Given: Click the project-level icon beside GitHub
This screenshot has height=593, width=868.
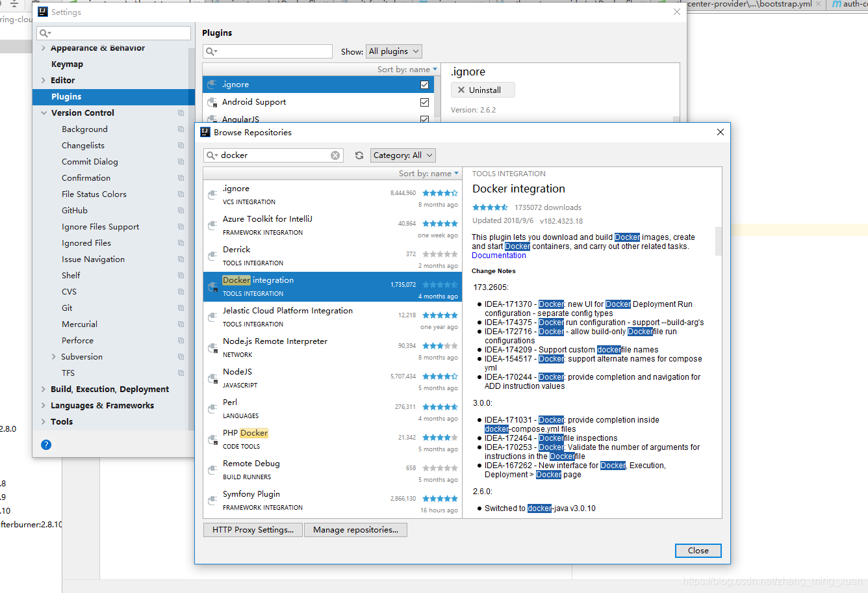Looking at the screenshot, I should pos(181,211).
